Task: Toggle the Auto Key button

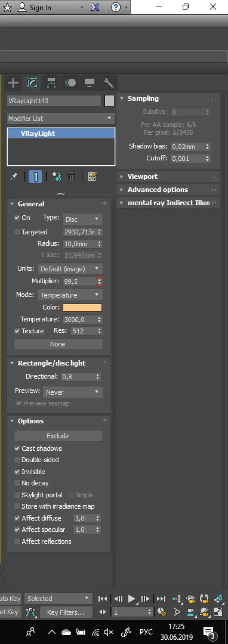Action: [11, 598]
